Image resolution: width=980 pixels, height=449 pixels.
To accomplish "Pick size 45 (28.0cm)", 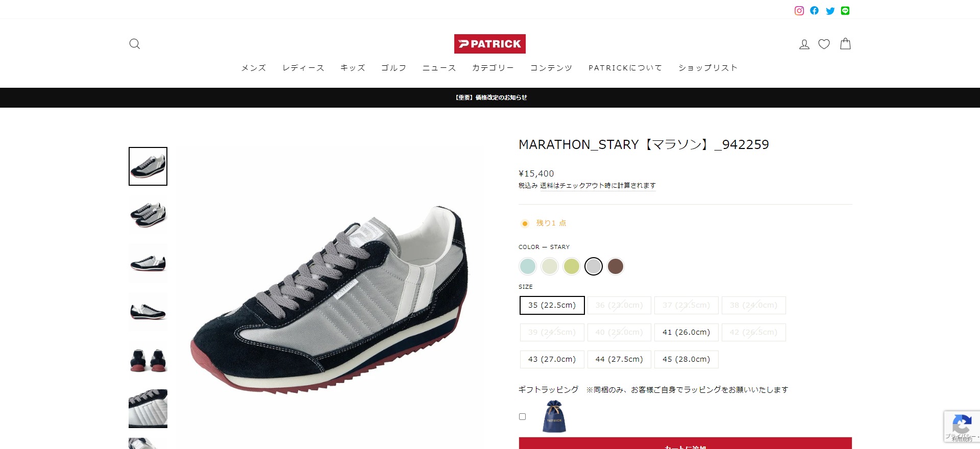I will 686,359.
